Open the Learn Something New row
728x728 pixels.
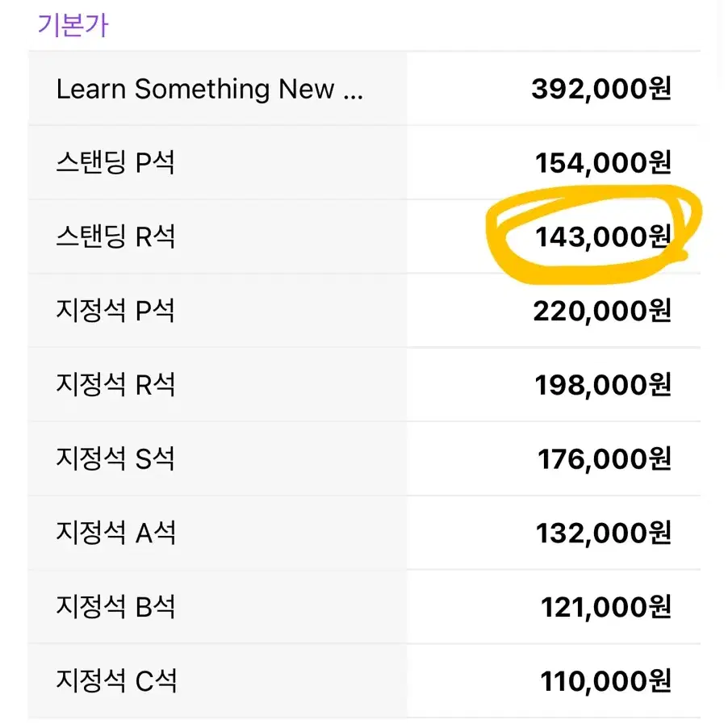364,89
